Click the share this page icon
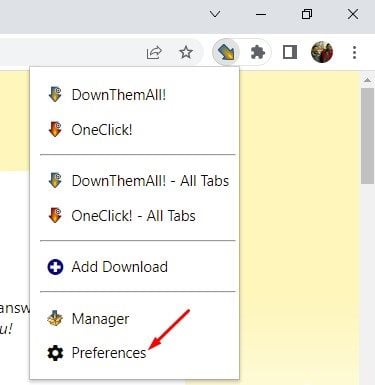Image resolution: width=375 pixels, height=385 pixels. (x=154, y=53)
